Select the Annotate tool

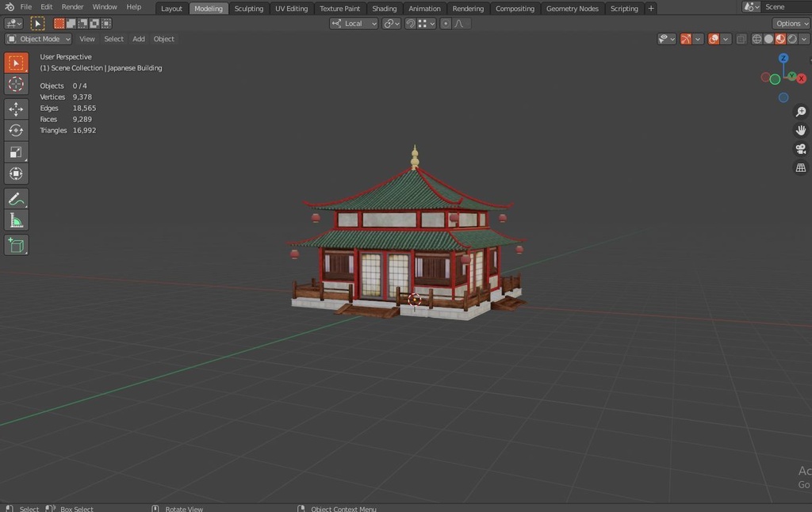(x=16, y=198)
